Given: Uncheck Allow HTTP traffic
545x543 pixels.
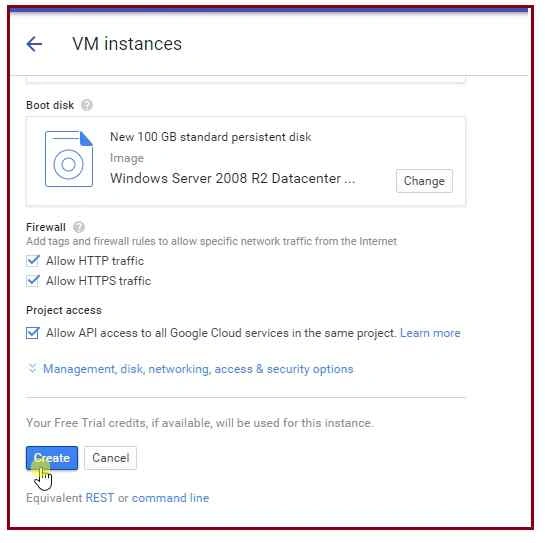Looking at the screenshot, I should pos(33,260).
